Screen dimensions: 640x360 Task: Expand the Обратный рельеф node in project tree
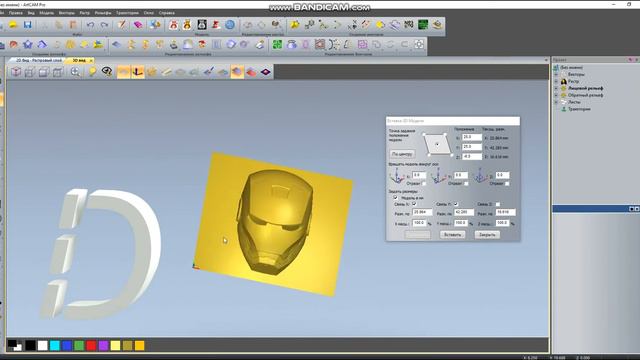(556, 95)
